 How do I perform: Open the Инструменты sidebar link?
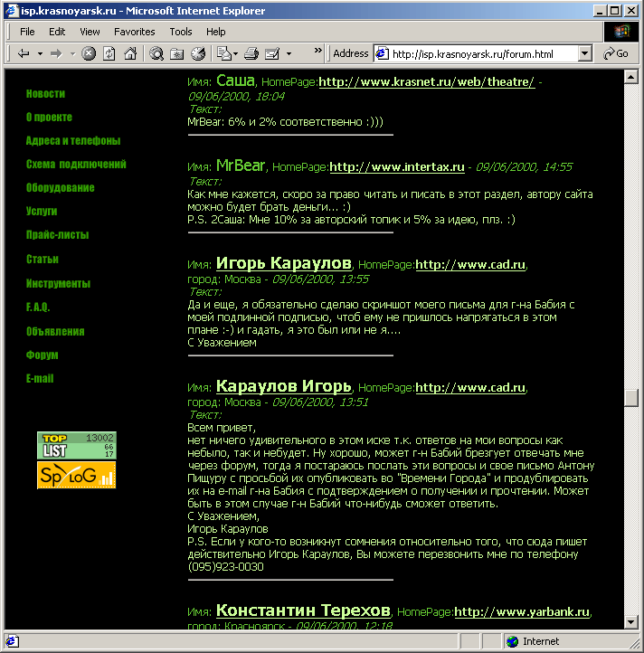58,284
